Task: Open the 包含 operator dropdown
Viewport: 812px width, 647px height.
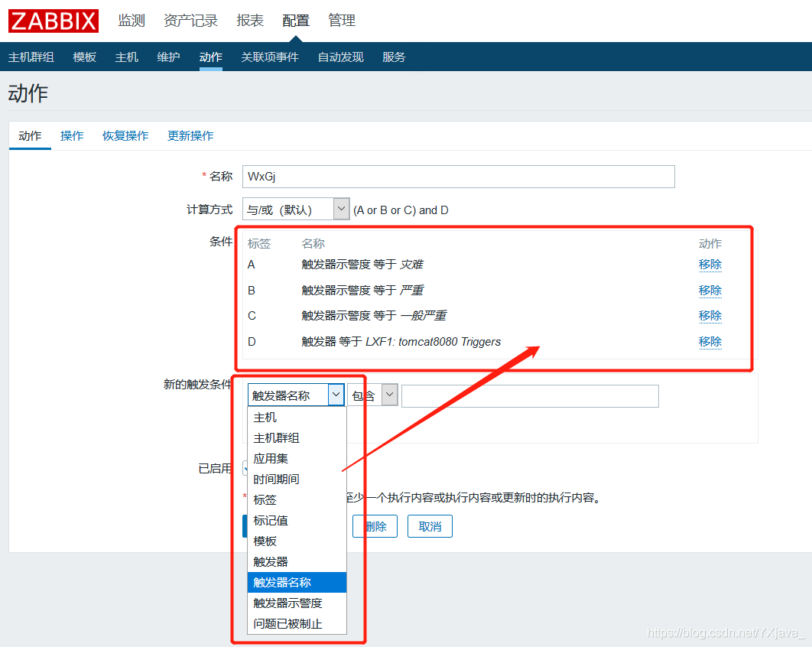Action: [373, 395]
